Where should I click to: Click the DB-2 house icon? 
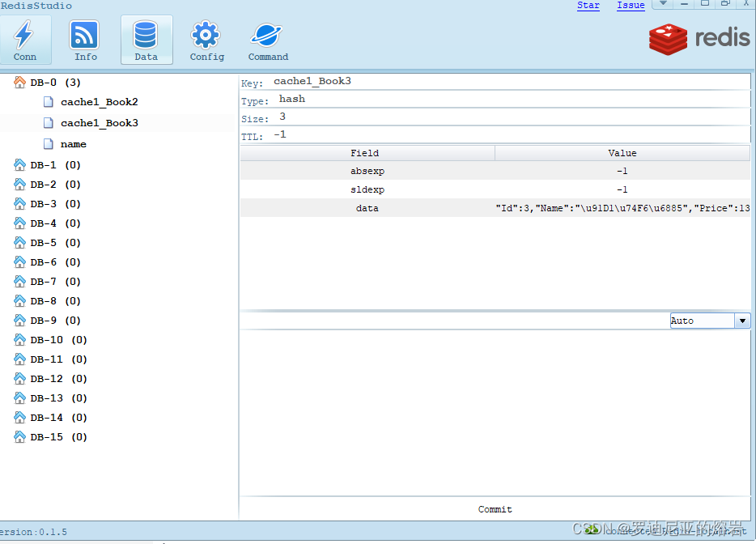pyautogui.click(x=19, y=185)
